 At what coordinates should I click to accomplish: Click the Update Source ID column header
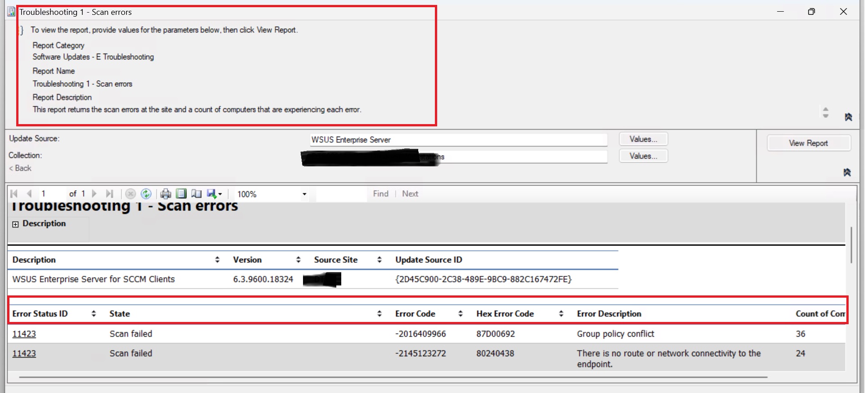[429, 259]
